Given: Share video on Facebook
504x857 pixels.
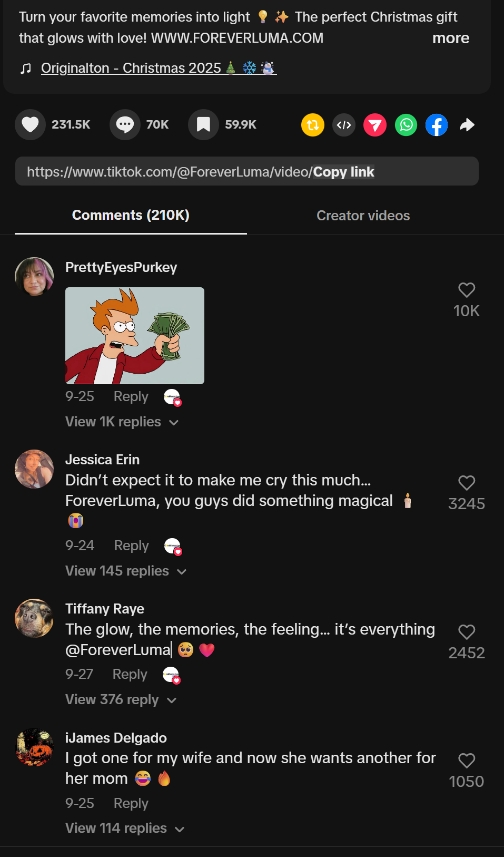Looking at the screenshot, I should (x=437, y=125).
